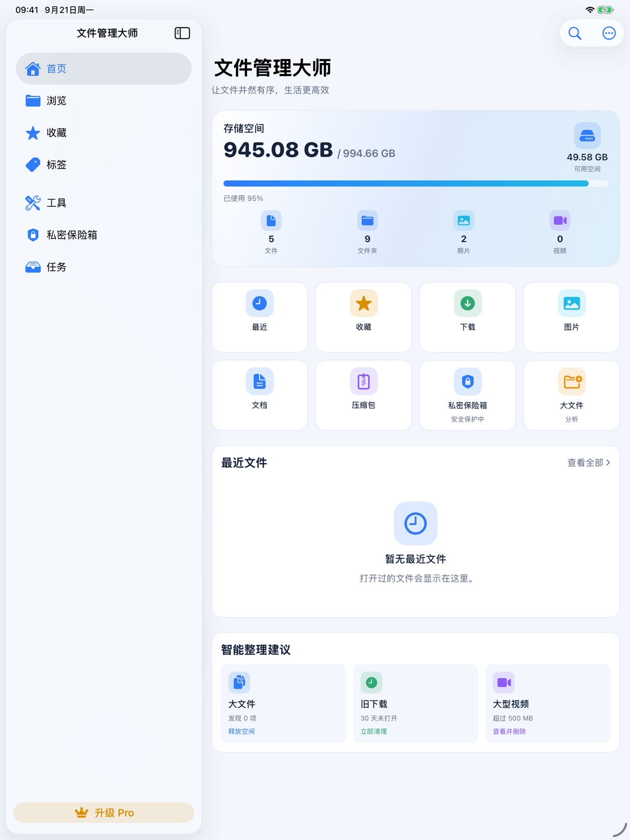Toggle the sidebar panel icon
The image size is (630, 840).
pyautogui.click(x=182, y=33)
